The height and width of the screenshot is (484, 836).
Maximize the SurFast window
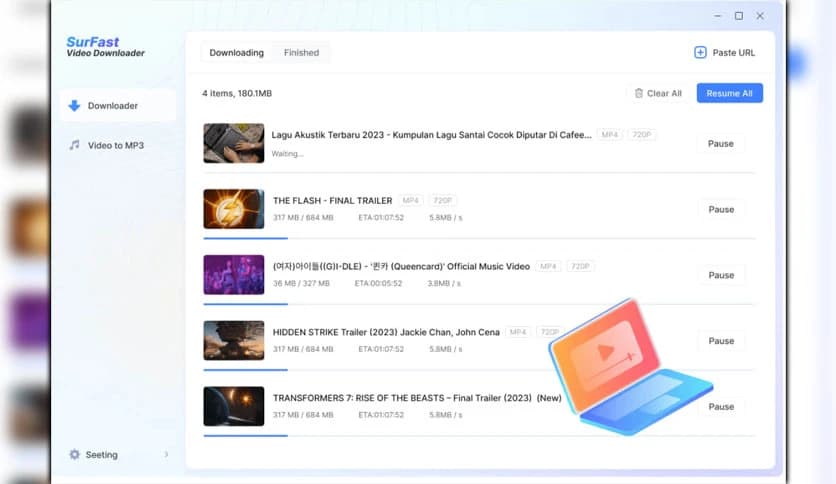(739, 16)
